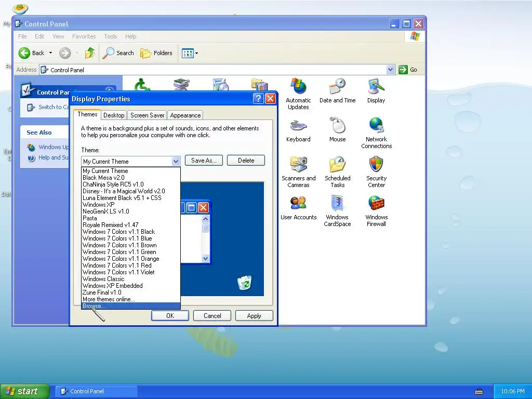Switch to the Desktop tab
This screenshot has width=532, height=399.
(x=114, y=115)
